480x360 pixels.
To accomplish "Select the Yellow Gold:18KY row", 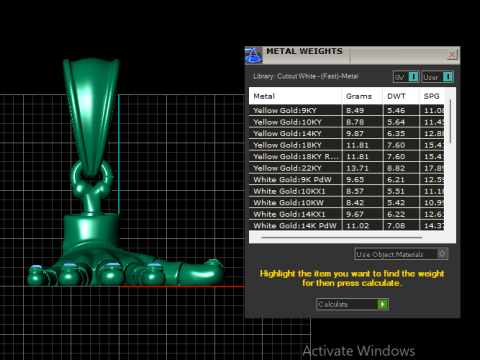I will click(347, 145).
